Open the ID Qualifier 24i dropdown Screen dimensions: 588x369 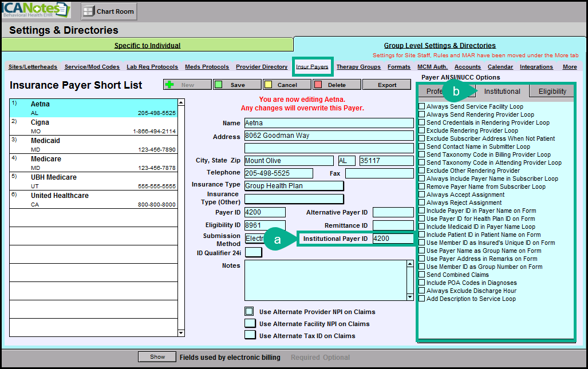click(x=253, y=252)
